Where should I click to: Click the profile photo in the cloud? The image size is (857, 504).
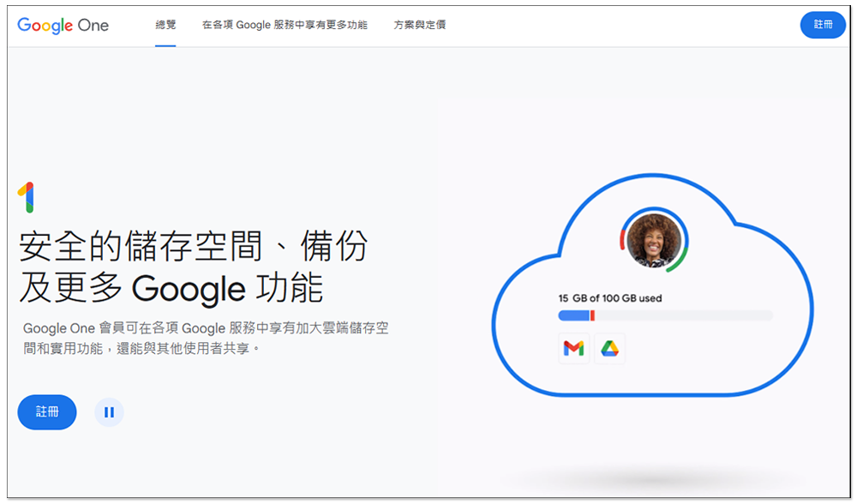(x=654, y=239)
